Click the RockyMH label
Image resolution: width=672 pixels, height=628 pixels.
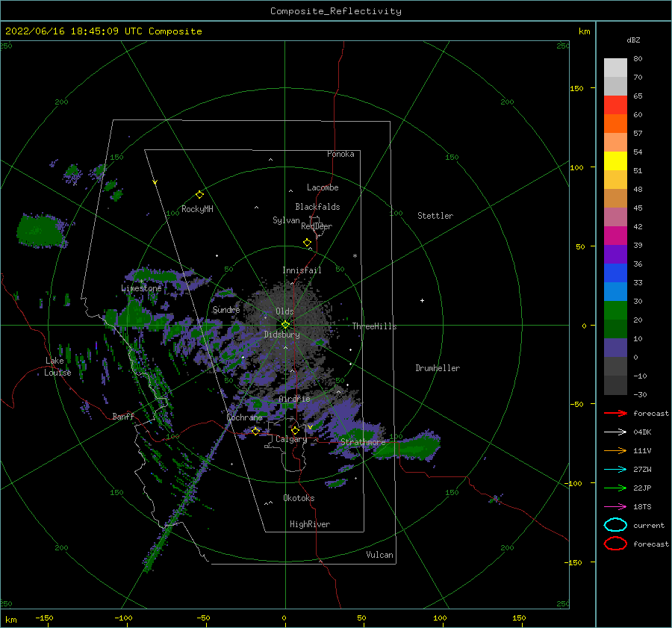click(197, 209)
